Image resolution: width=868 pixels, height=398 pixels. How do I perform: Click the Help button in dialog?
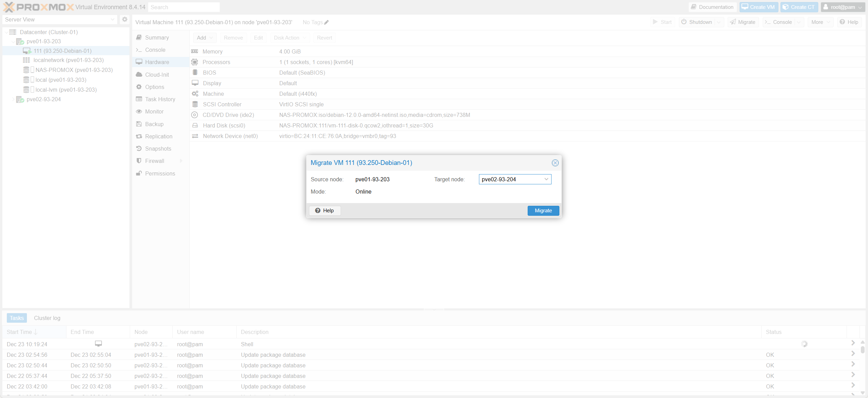coord(325,211)
